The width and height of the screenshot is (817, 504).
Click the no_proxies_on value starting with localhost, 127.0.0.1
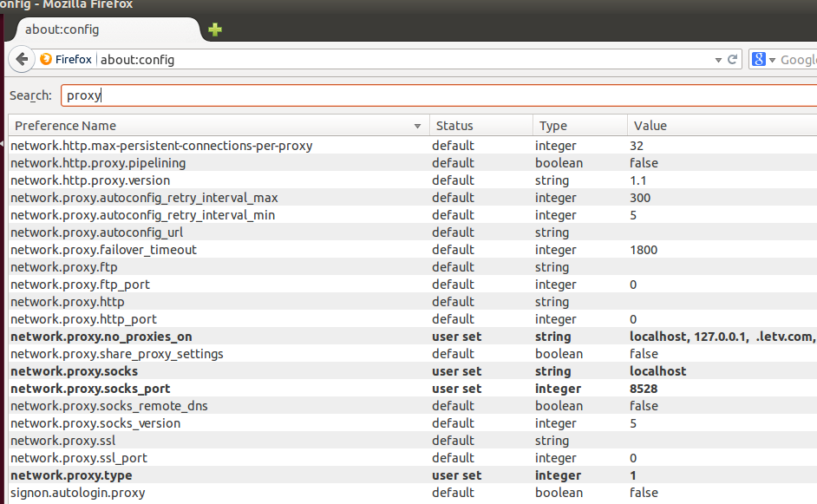[722, 337]
